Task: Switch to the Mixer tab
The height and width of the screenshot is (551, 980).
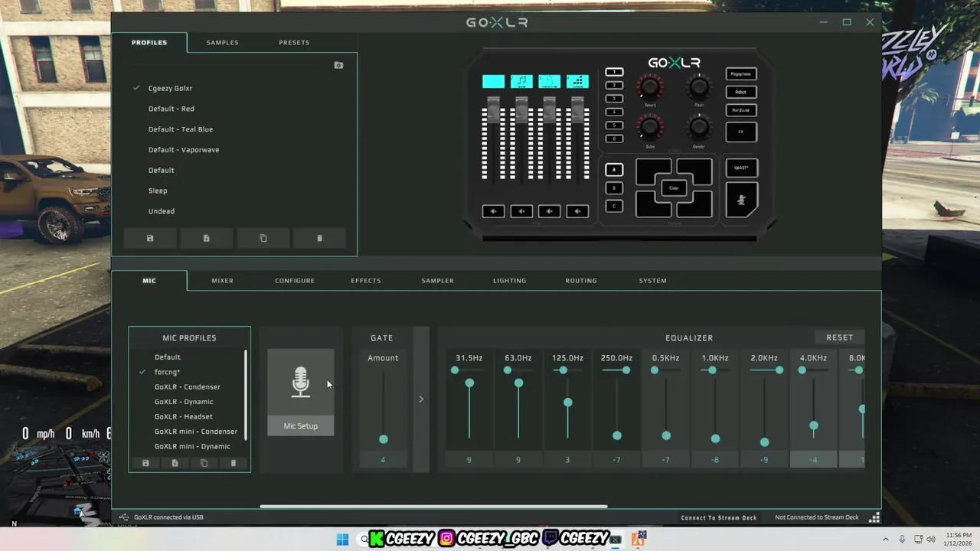Action: coord(222,281)
